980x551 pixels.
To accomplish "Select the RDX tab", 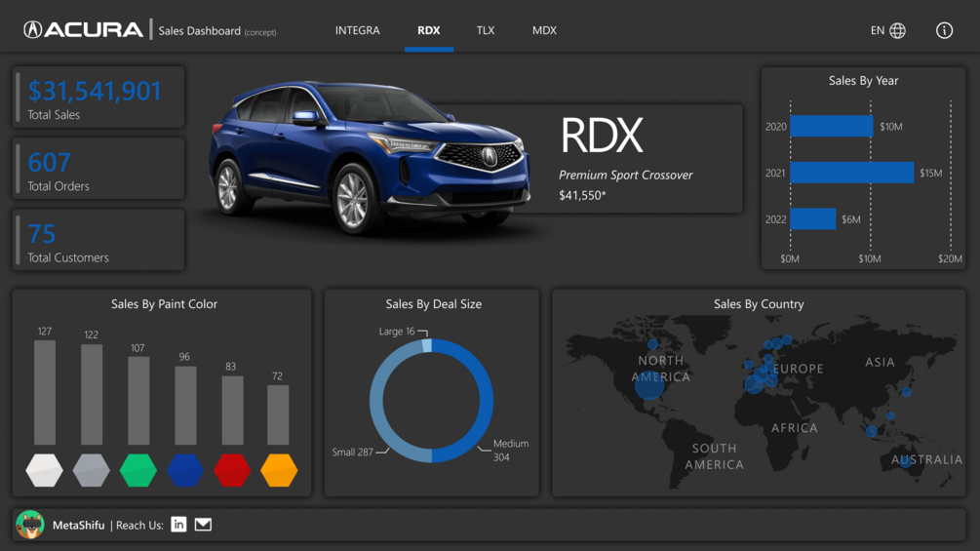I will (429, 30).
